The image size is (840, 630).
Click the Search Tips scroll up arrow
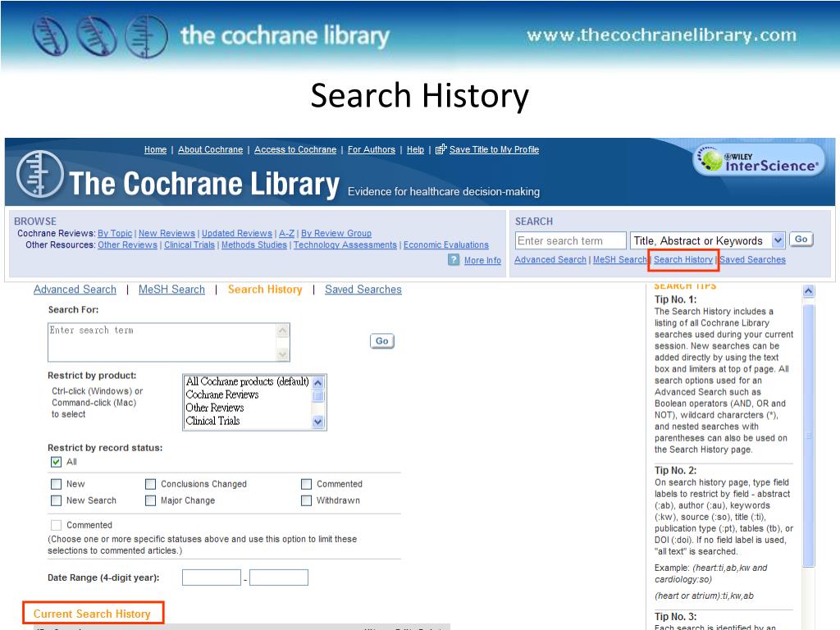click(x=808, y=291)
